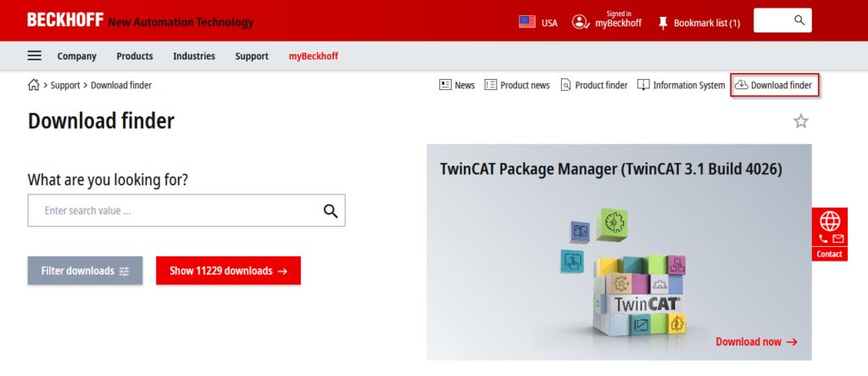This screenshot has width=868, height=376.
Task: Click the Product finder icon
Action: coord(565,85)
